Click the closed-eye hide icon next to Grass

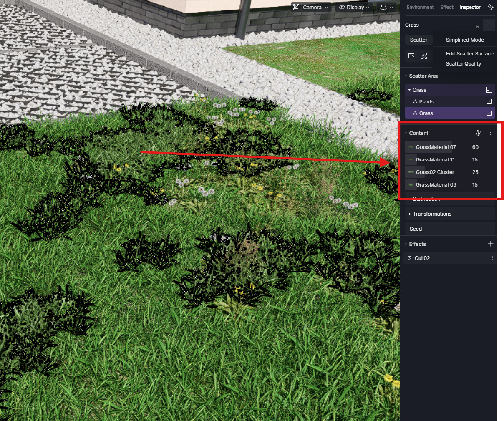477,25
